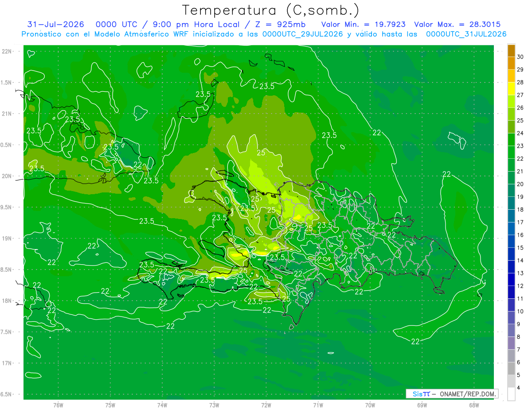Pick the teal swatch between legend 18 and 19
Screen dimensions: 532x411
(511, 204)
